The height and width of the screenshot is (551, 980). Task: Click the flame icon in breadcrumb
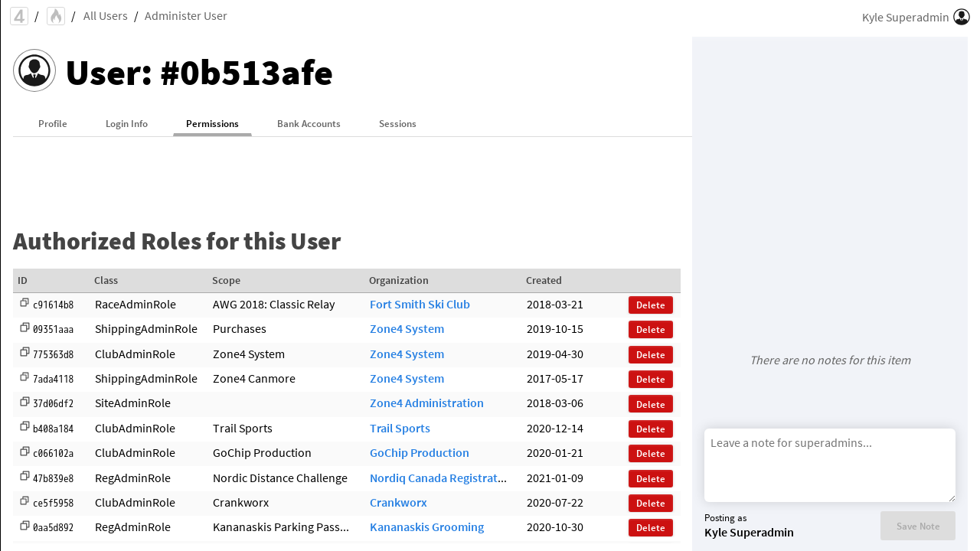coord(56,16)
